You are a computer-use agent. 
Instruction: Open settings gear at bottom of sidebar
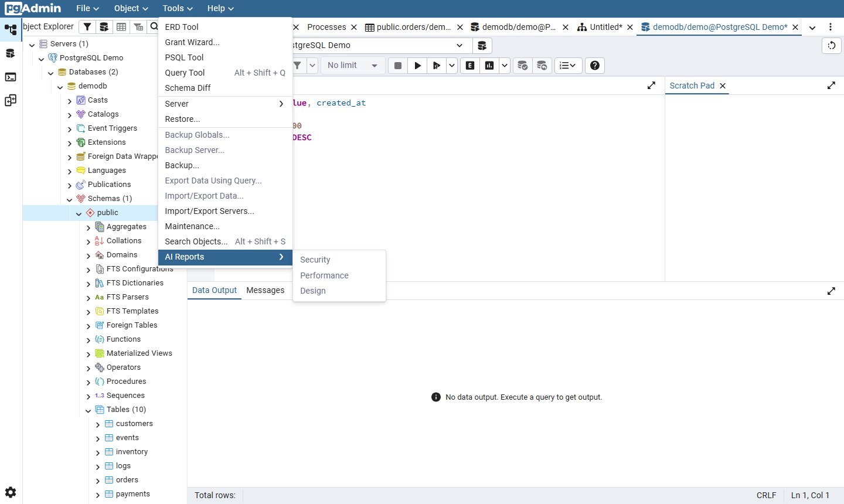pyautogui.click(x=11, y=492)
